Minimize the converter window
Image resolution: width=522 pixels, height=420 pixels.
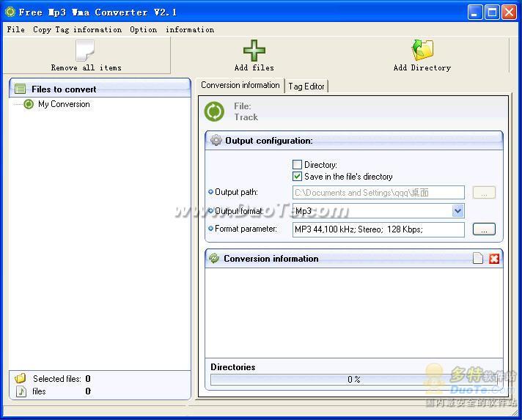475,12
